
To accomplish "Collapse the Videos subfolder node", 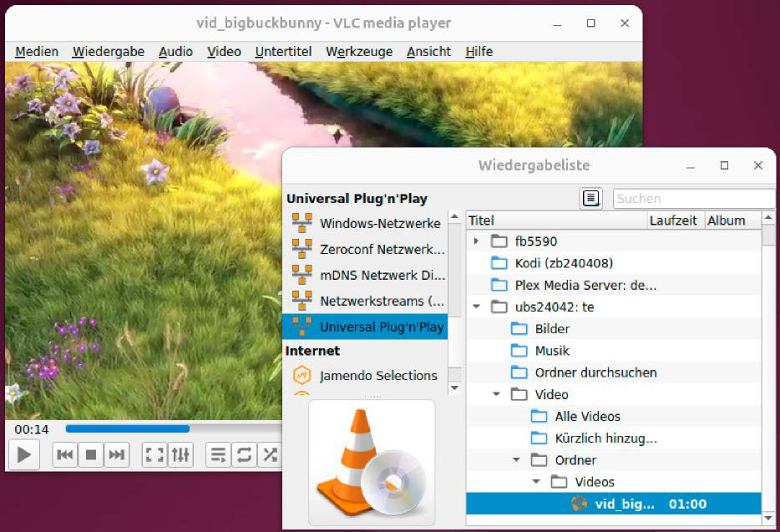I will tap(536, 482).
